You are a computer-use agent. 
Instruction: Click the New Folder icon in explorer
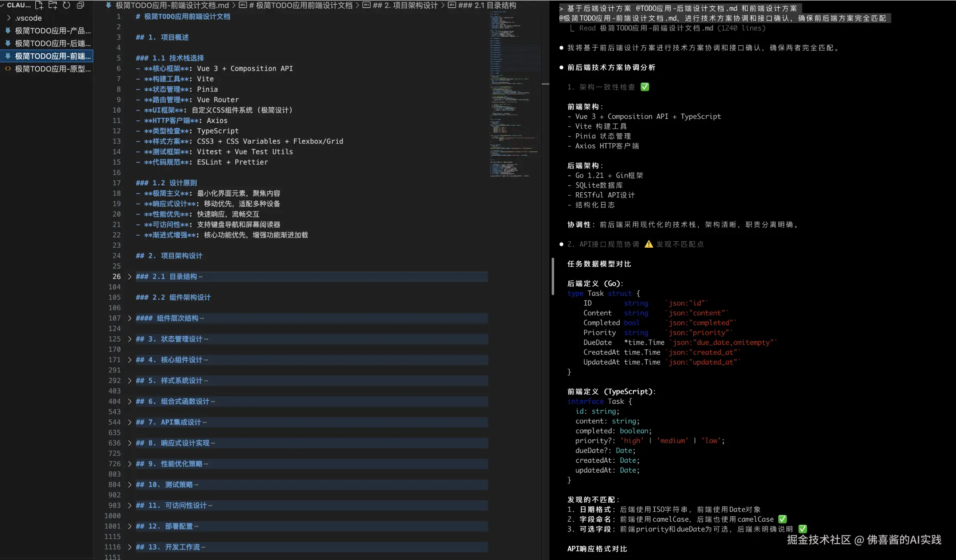pyautogui.click(x=53, y=5)
